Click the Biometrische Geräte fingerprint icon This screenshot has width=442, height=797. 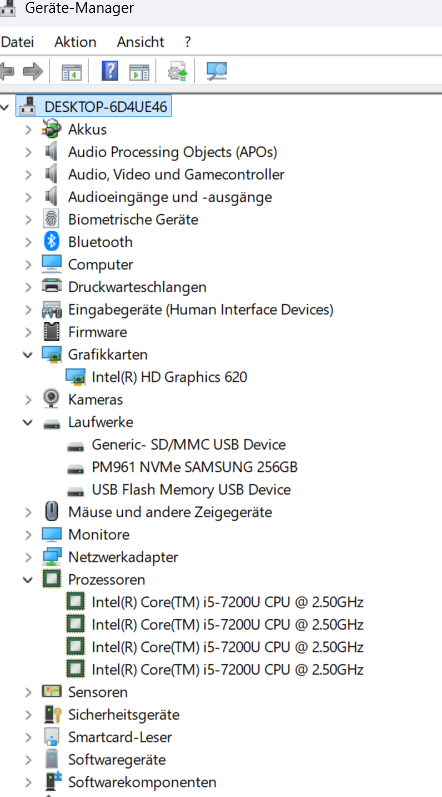tap(51, 219)
